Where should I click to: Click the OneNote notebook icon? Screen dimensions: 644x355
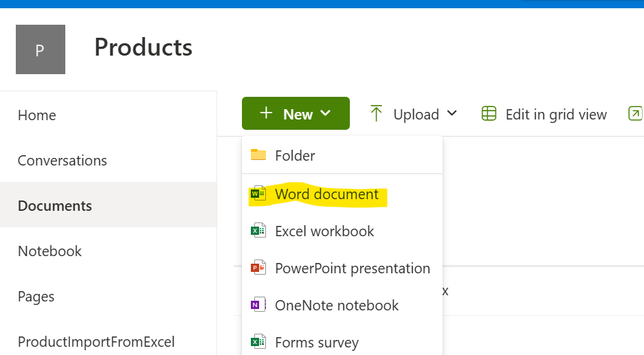[x=258, y=306]
